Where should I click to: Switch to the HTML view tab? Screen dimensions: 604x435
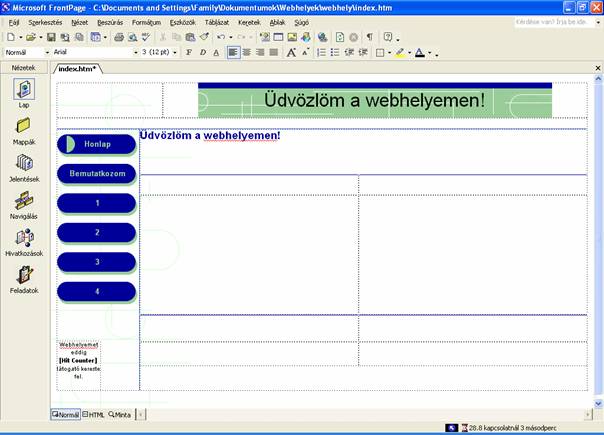(93, 414)
